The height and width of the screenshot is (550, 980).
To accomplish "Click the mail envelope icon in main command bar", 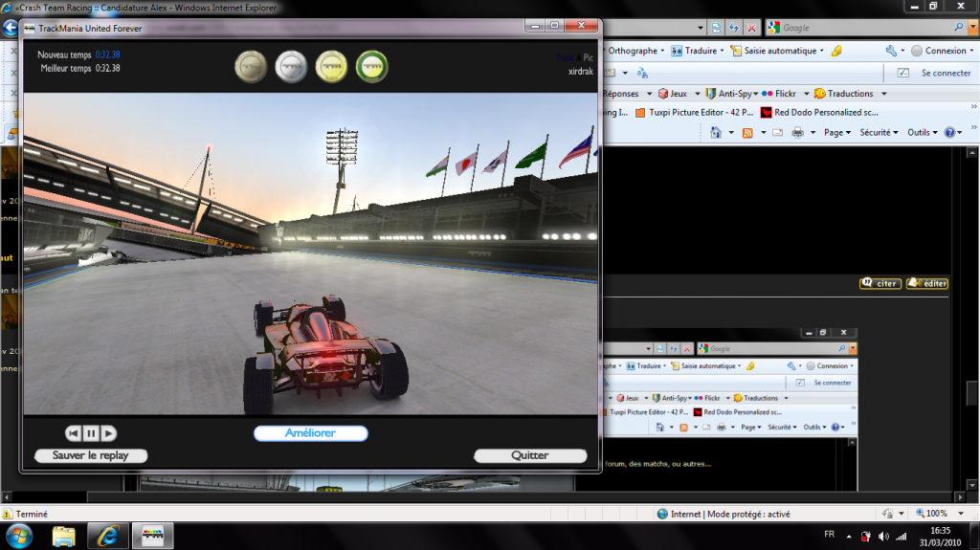I will coord(777,133).
